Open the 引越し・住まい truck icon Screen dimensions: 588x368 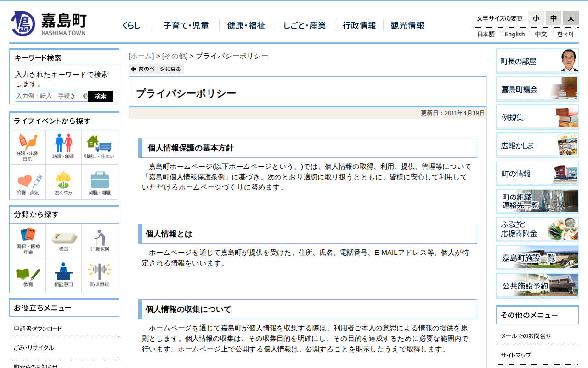coord(99,148)
